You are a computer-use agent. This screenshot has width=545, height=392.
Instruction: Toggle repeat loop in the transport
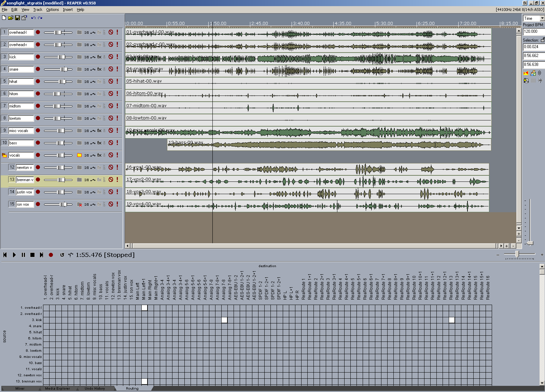tap(62, 255)
